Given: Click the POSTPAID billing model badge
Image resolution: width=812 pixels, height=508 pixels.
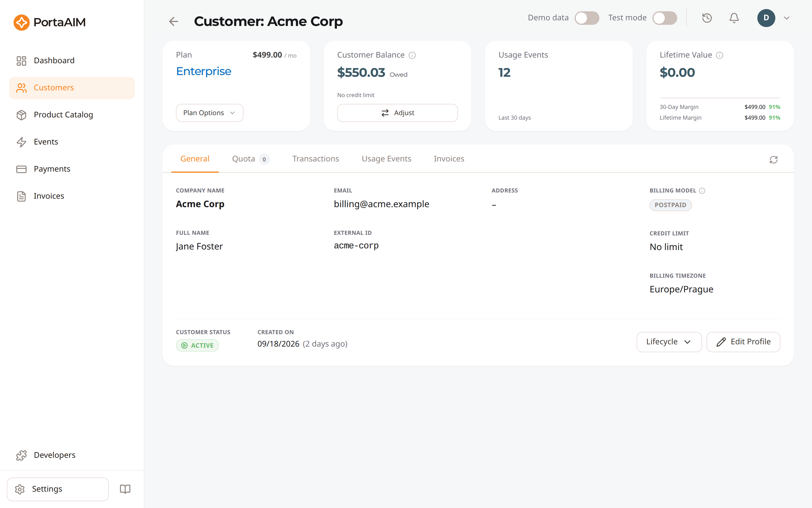Looking at the screenshot, I should point(670,205).
